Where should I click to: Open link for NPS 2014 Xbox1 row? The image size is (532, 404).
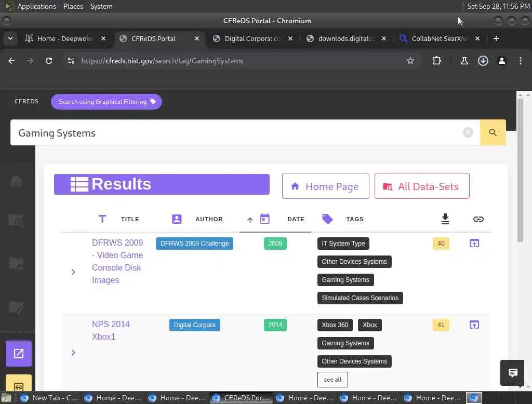tap(474, 325)
